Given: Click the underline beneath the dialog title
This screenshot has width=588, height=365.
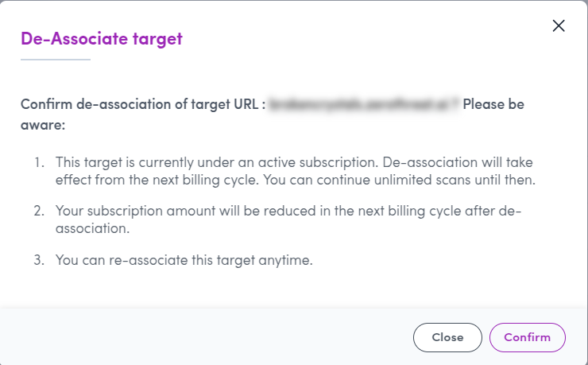Looking at the screenshot, I should coord(56,60).
